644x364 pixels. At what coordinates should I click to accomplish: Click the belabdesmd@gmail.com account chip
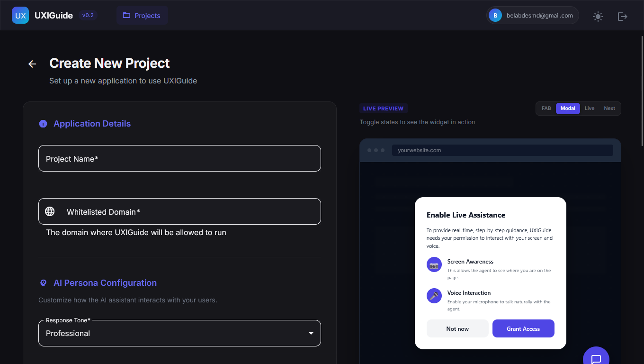click(532, 16)
